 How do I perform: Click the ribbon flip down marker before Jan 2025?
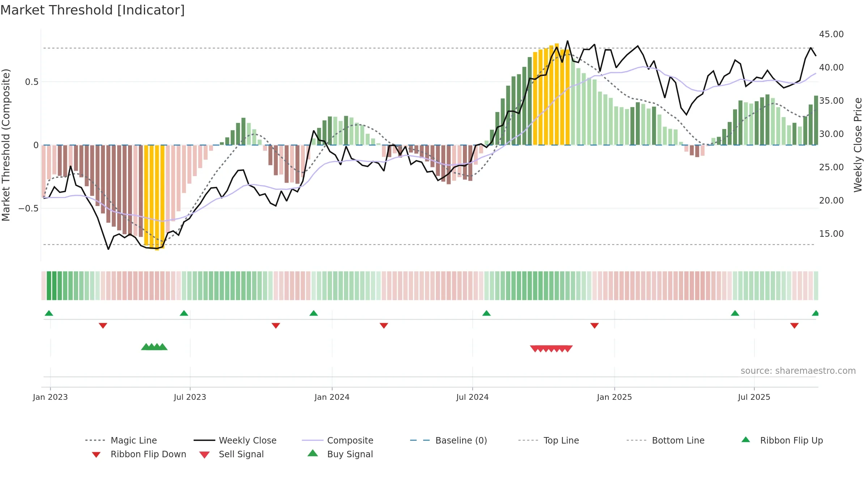click(x=594, y=326)
